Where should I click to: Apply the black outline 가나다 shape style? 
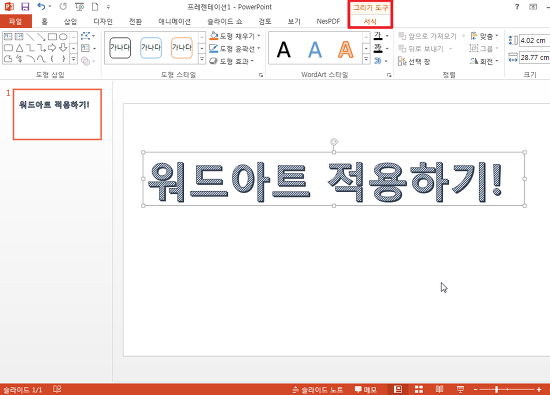(120, 47)
